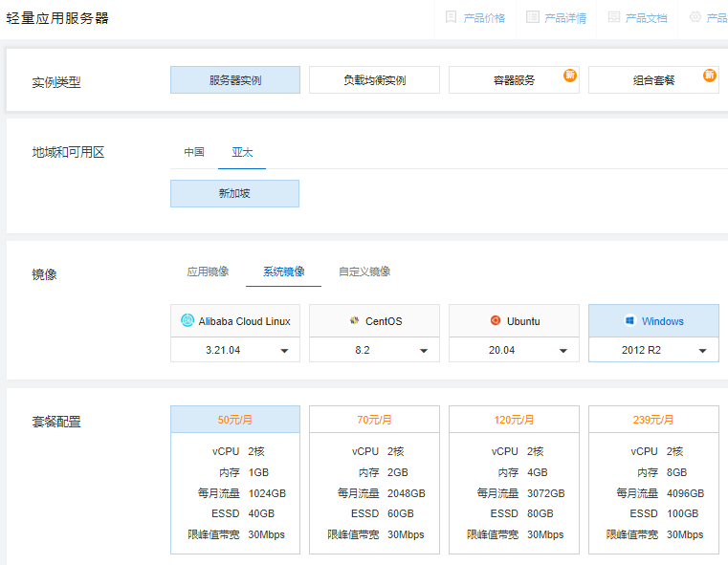Expand the Windows 2012 R2 version dropdown
The height and width of the screenshot is (565, 728).
[653, 350]
